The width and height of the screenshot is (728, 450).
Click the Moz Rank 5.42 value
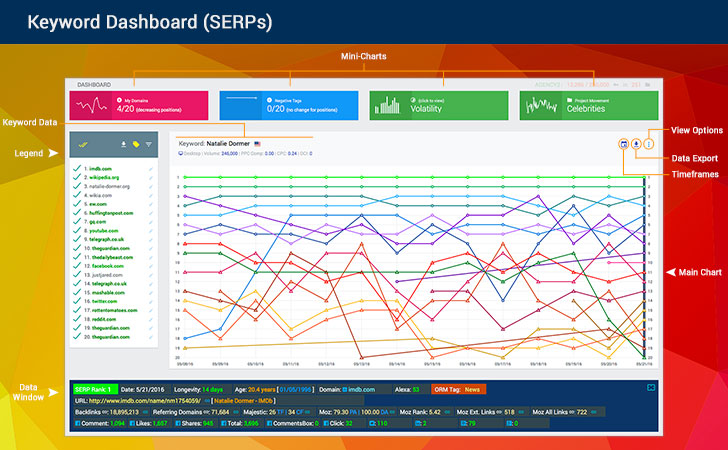coord(435,412)
